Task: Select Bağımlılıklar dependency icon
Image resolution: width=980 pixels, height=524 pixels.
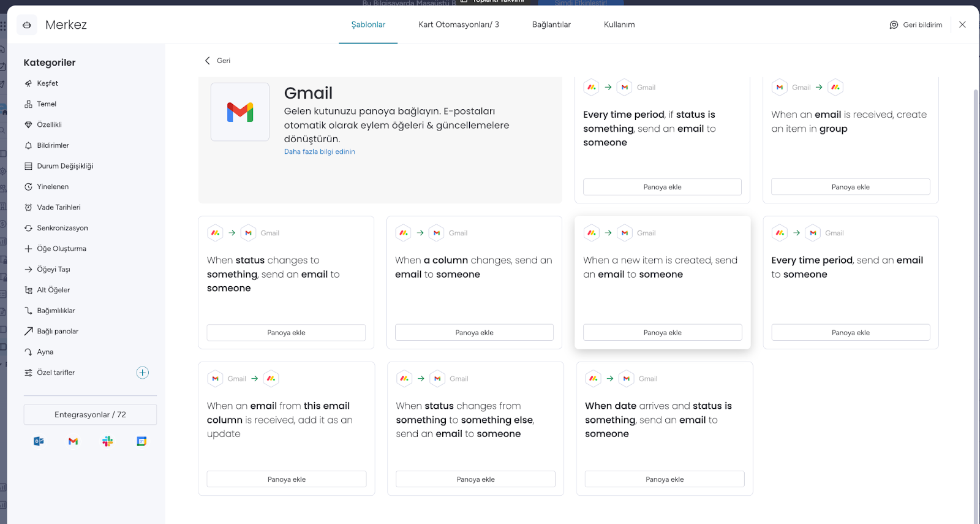Action: tap(28, 311)
